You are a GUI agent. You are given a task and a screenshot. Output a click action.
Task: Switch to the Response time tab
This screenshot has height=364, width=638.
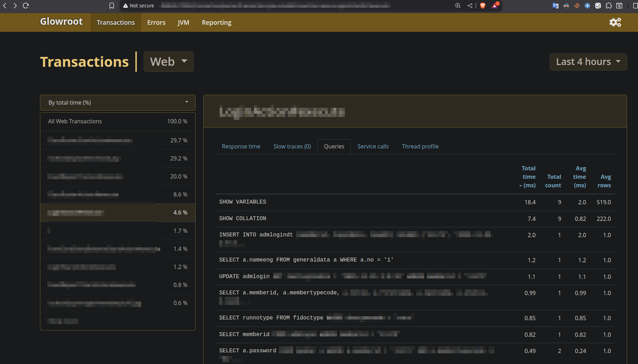coord(241,146)
